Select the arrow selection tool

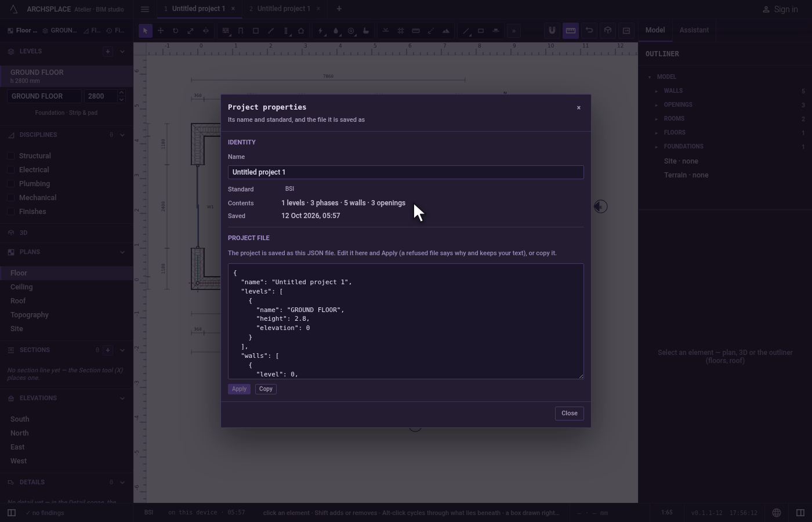tap(146, 31)
